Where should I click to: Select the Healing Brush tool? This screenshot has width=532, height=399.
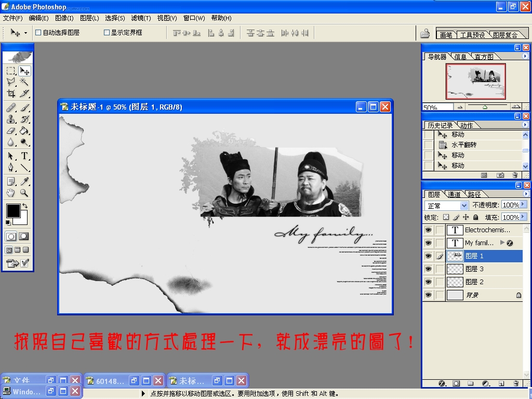11,108
